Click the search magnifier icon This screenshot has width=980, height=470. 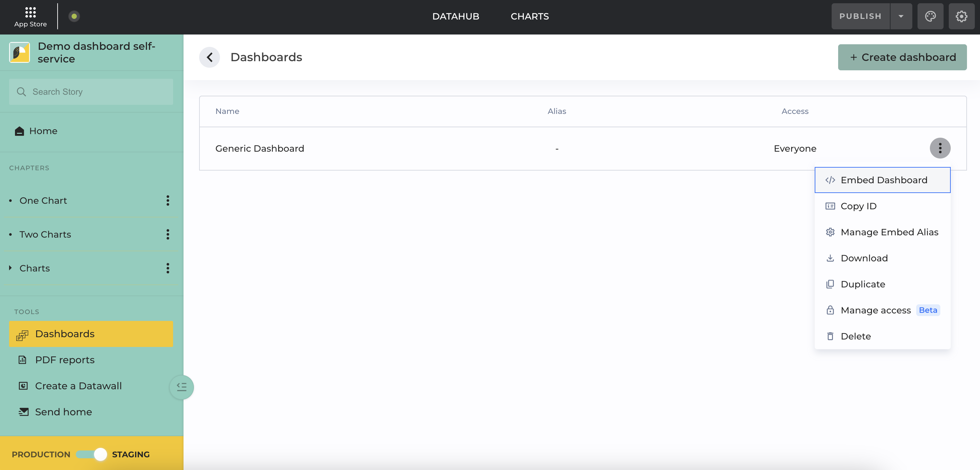click(21, 92)
